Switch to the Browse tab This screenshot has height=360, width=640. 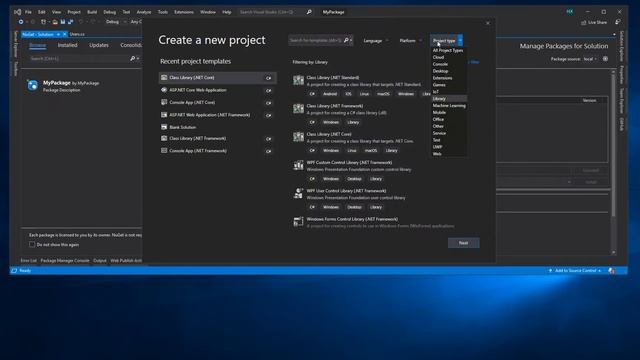coord(37,45)
